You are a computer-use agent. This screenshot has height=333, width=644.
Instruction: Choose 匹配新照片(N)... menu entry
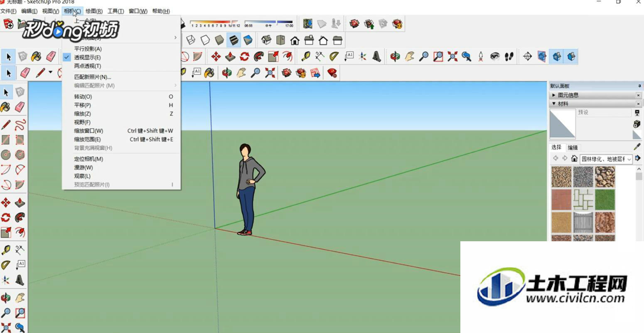121,77
